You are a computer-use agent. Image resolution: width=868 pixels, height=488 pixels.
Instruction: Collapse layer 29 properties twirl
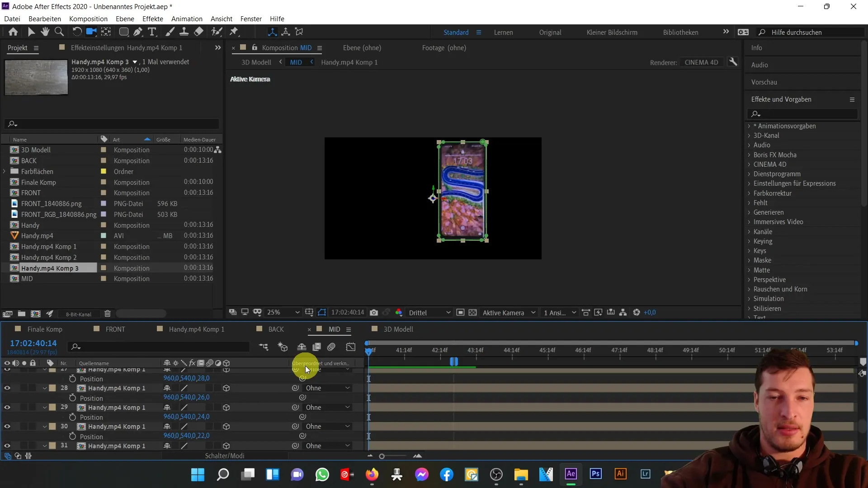pos(45,408)
